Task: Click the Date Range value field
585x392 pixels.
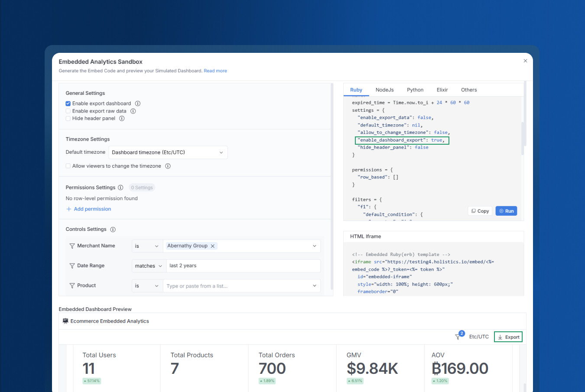Action: [x=244, y=266]
